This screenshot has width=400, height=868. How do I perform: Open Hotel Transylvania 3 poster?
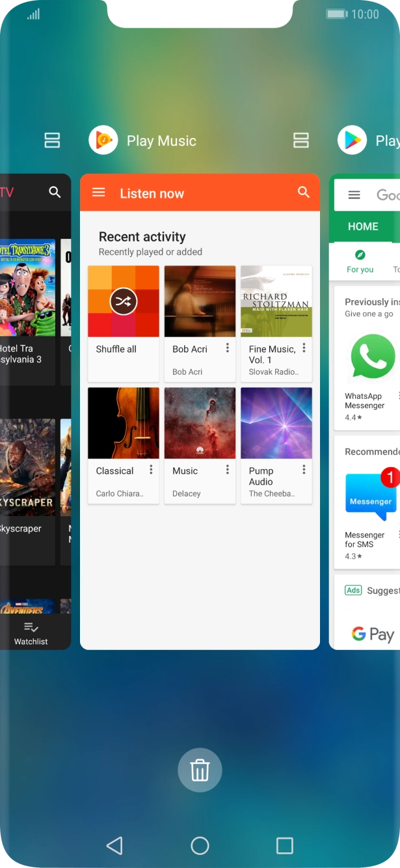(x=27, y=288)
